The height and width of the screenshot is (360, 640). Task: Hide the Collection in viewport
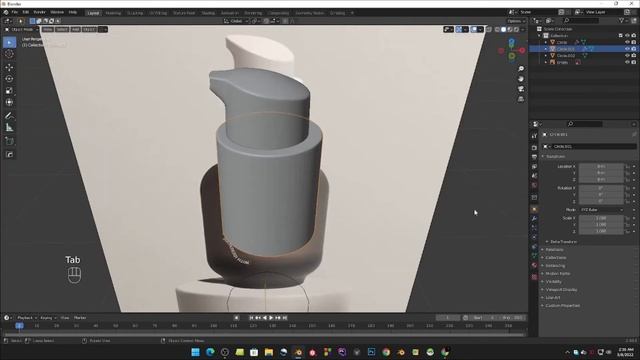(x=627, y=36)
